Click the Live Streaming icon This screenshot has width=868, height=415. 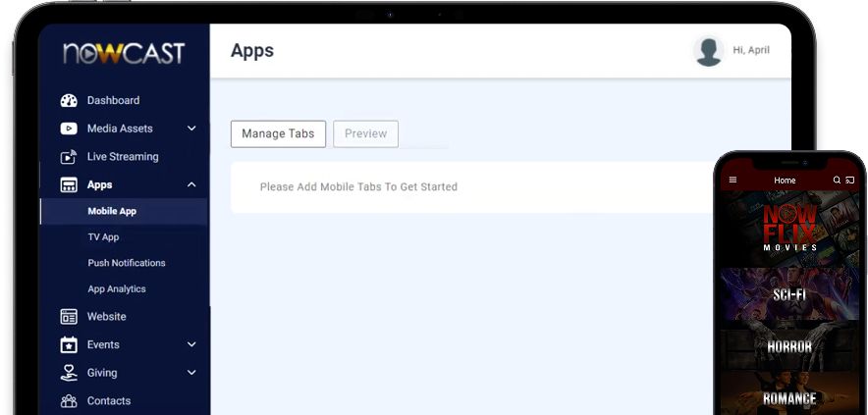(x=69, y=157)
